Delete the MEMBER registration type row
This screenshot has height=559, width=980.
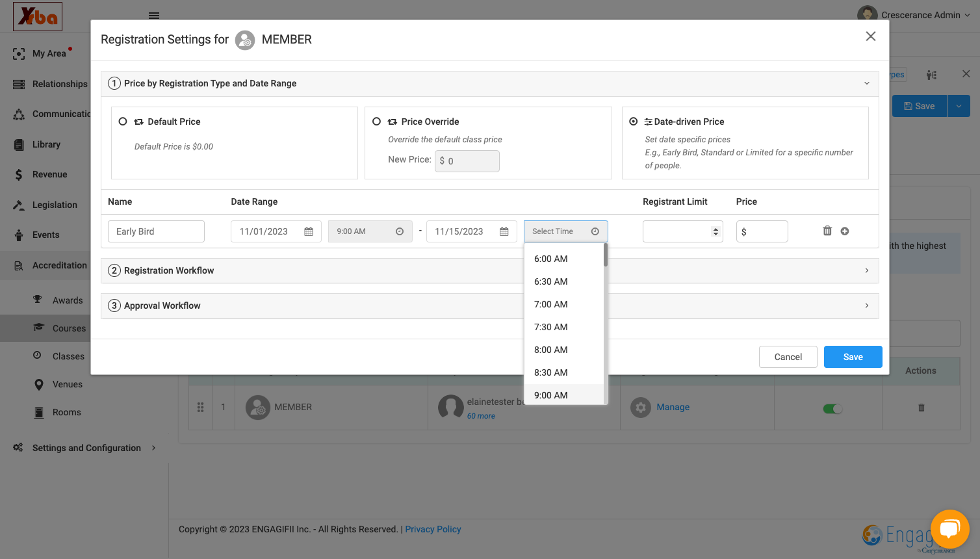[921, 408]
